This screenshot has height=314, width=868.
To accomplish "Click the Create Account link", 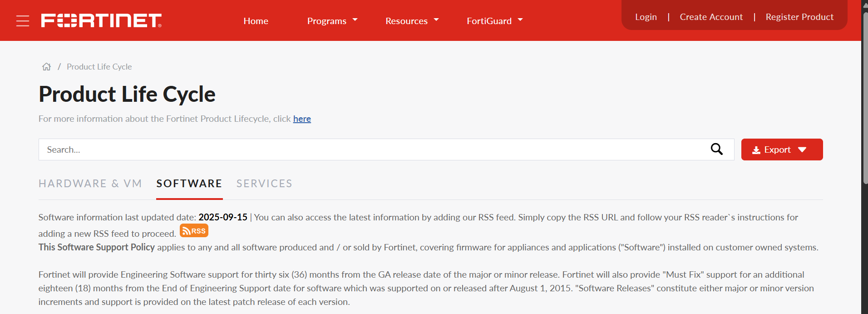I will [711, 17].
